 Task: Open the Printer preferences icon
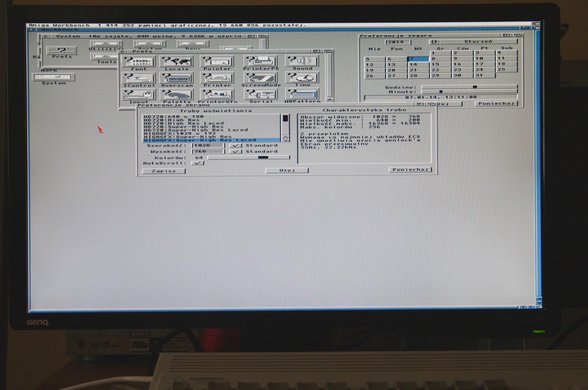point(217,80)
